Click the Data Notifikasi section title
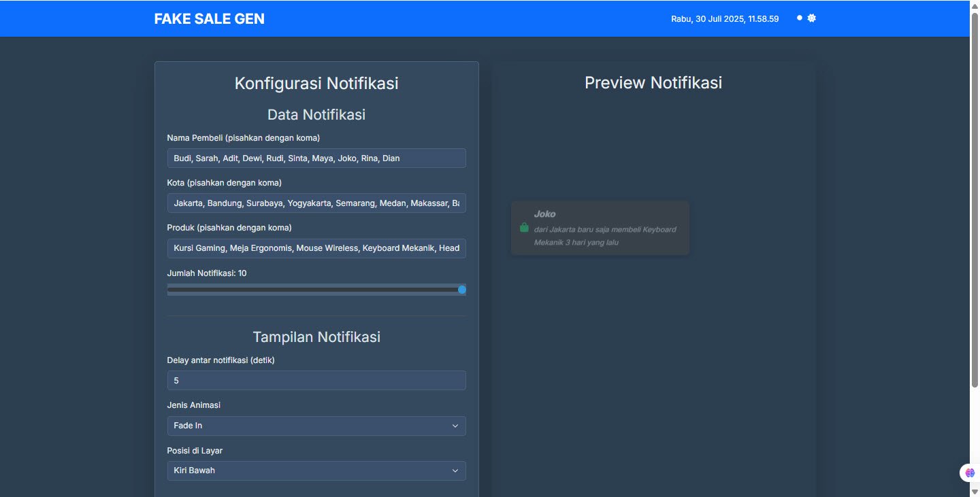 pyautogui.click(x=316, y=114)
